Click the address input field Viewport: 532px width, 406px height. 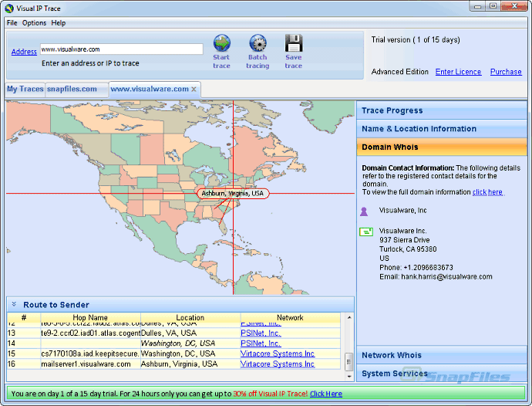point(122,49)
